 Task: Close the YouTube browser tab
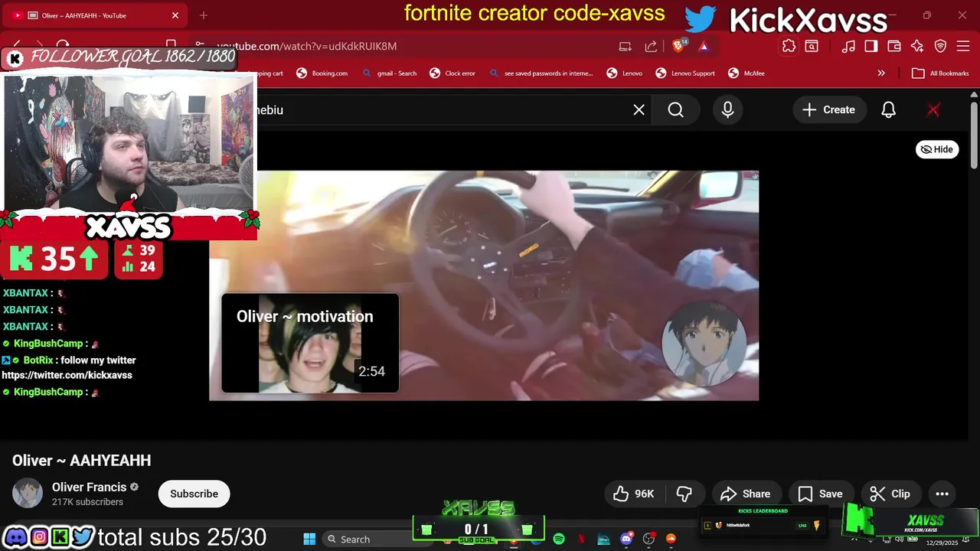pyautogui.click(x=175, y=15)
